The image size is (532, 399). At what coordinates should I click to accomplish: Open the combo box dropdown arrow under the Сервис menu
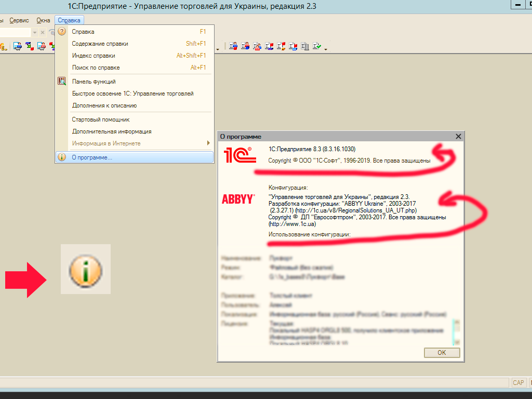(35, 33)
